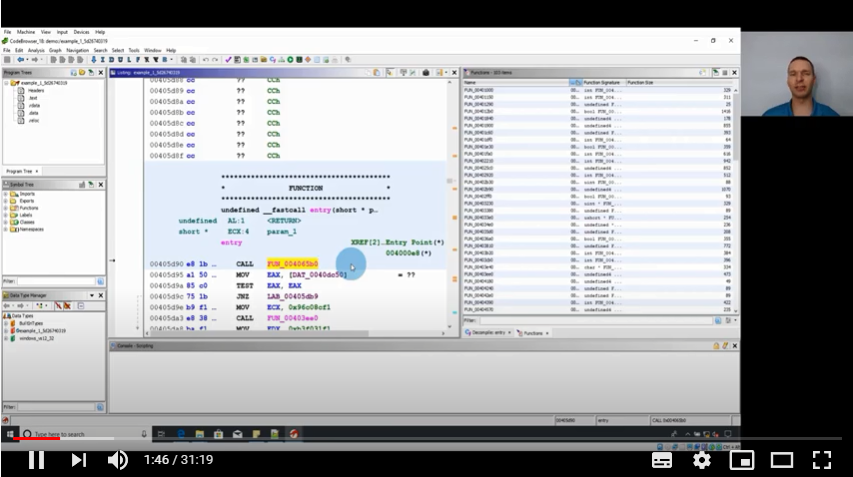Pause the YouTube video
The image size is (853, 477).
click(36, 460)
